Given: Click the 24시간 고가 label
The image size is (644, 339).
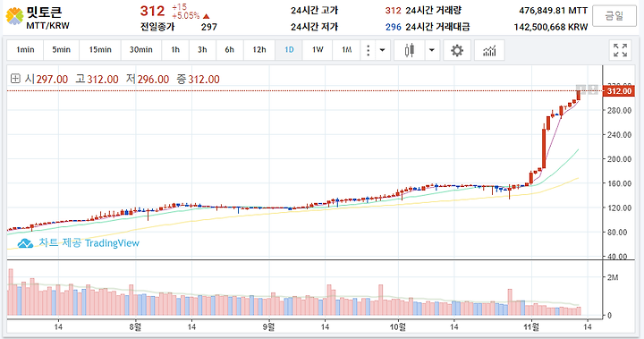Looking at the screenshot, I should pos(314,10).
